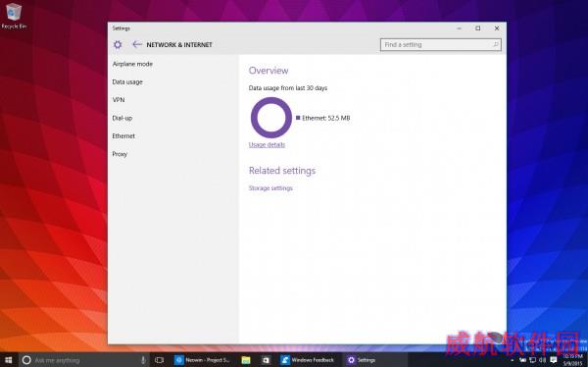Viewport: 588px width, 367px height.
Task: Open the VPN settings section
Action: pos(119,100)
